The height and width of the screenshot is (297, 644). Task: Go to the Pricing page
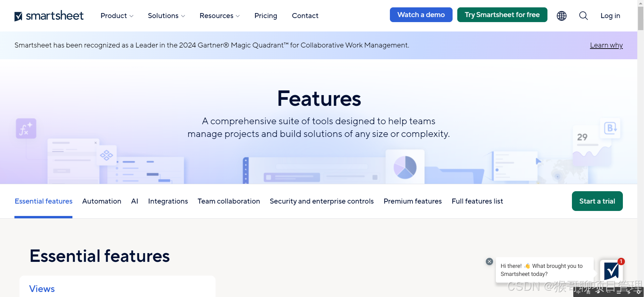pyautogui.click(x=266, y=16)
